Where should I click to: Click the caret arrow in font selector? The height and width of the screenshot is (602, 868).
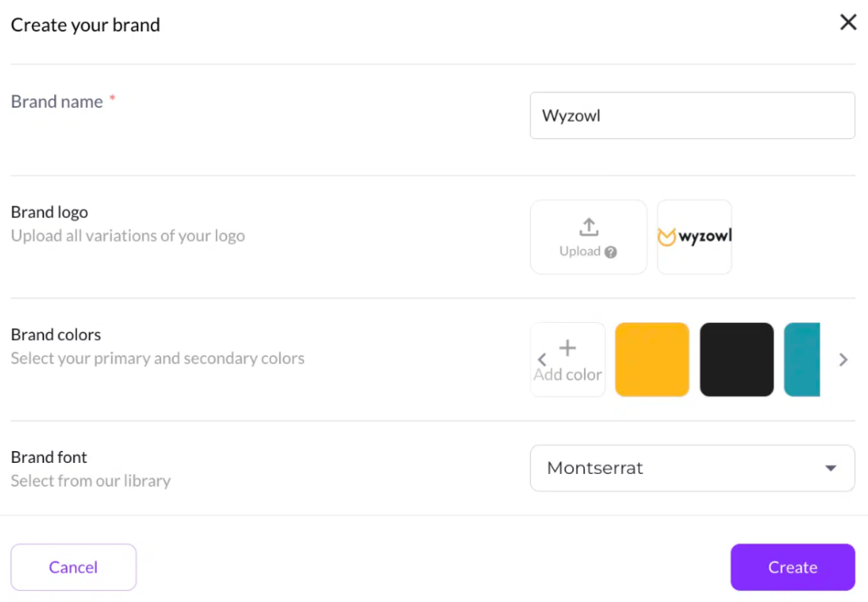[831, 468]
